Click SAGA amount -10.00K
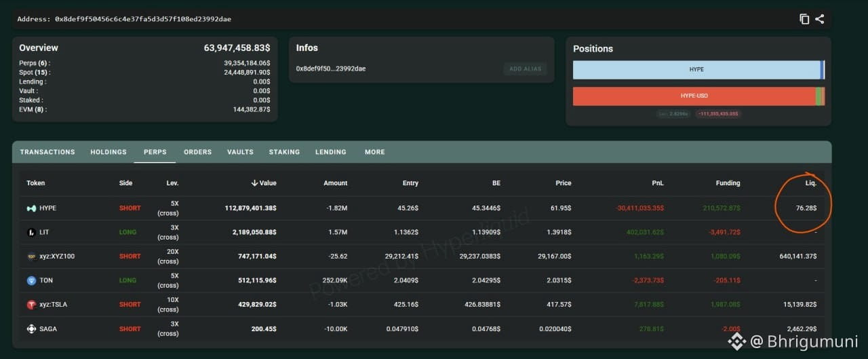Image resolution: width=868 pixels, height=359 pixels. 336,329
